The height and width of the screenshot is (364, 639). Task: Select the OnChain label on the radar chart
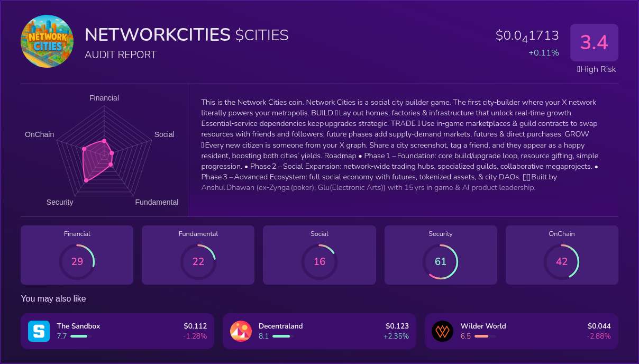[39, 134]
